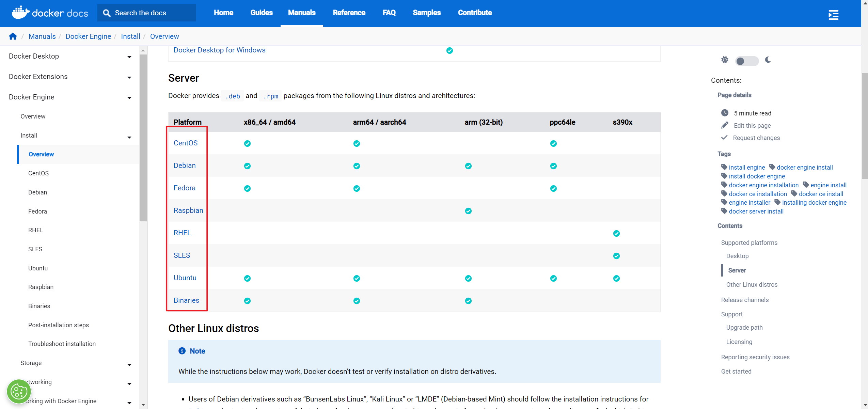Viewport: 868px width, 409px height.
Task: Open cookie preferences icon
Action: [x=19, y=392]
